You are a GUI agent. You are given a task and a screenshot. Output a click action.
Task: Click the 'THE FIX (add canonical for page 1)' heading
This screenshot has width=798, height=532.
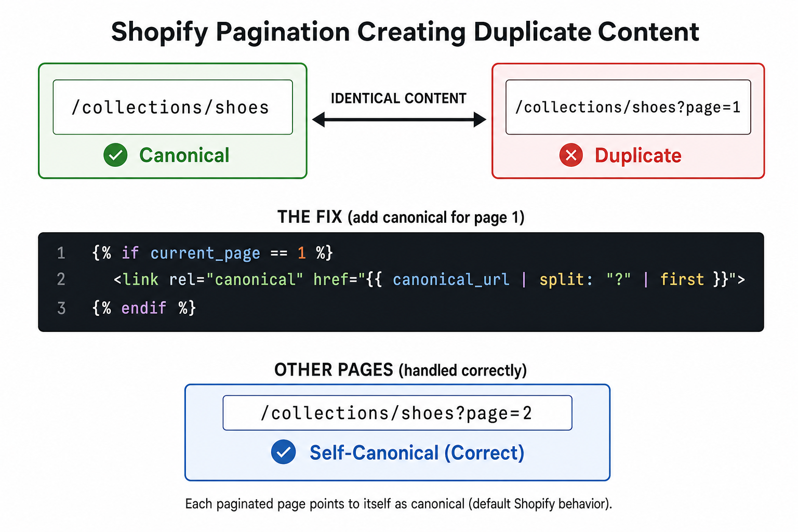point(401,217)
